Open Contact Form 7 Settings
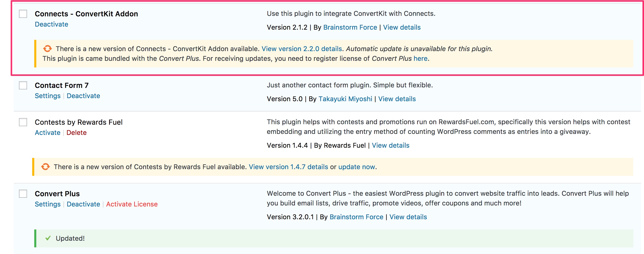Viewport: 644px width, 254px height. [x=48, y=96]
